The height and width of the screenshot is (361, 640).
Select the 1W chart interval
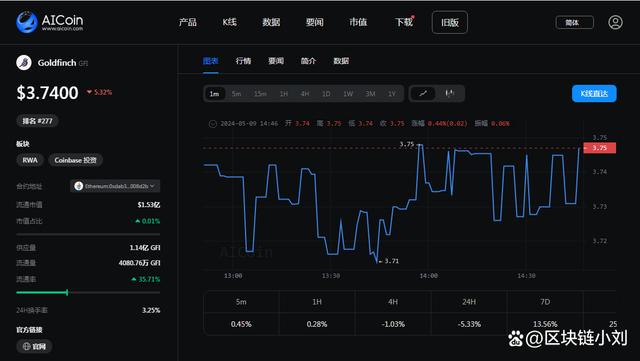pyautogui.click(x=348, y=94)
